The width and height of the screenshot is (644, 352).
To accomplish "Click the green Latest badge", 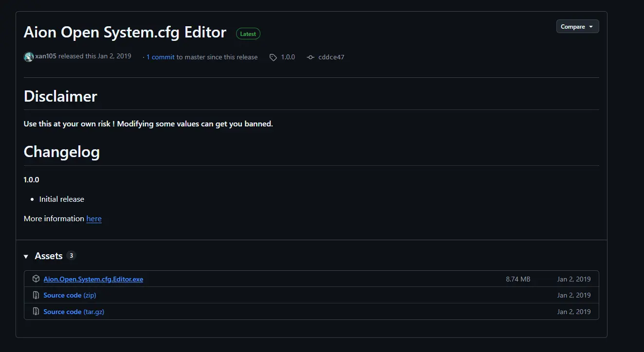I will 248,34.
